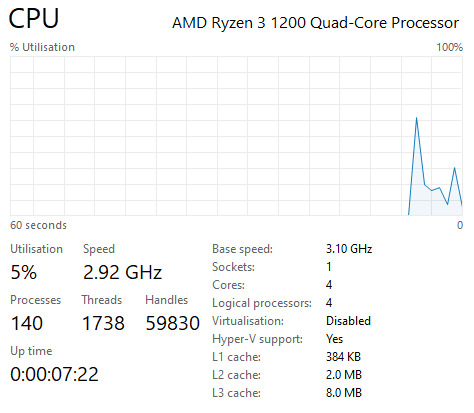This screenshot has height=413, width=474.
Task: Click the Virtualisation Disabled value
Action: coord(348,321)
